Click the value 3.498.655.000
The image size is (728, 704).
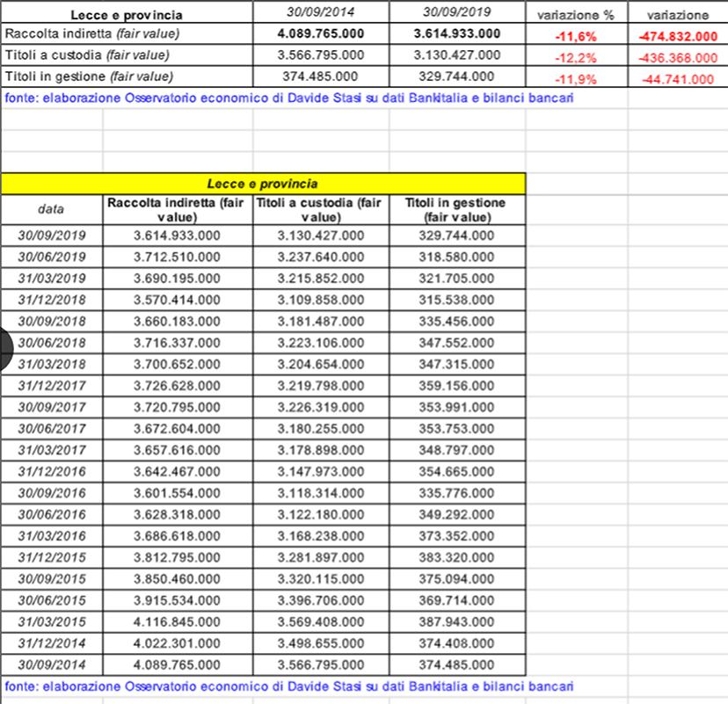(x=321, y=643)
